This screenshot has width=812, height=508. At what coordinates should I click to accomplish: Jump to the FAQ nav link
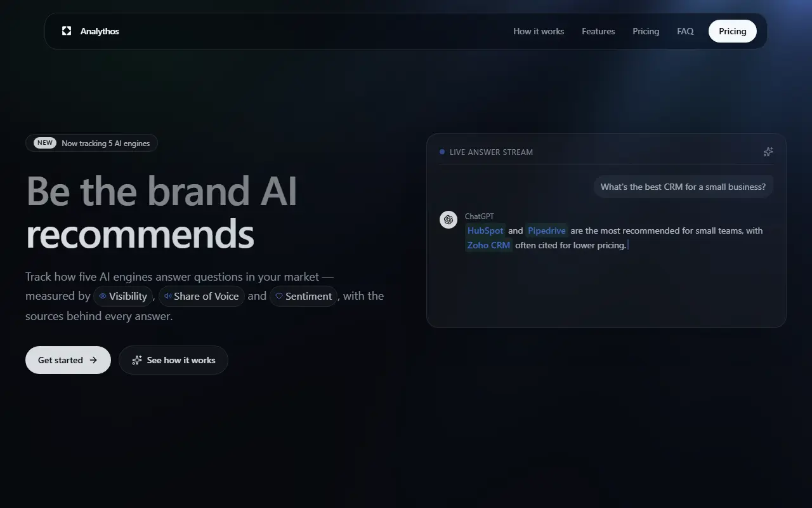point(685,31)
